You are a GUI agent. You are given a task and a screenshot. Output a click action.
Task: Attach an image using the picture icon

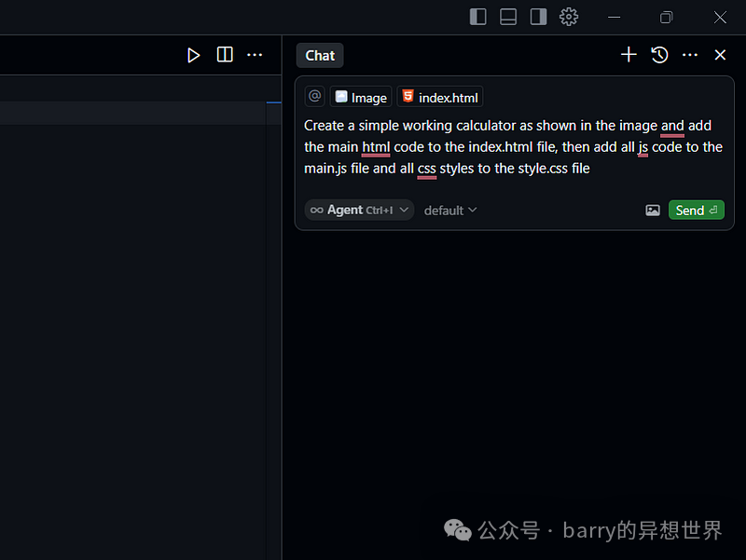(653, 210)
